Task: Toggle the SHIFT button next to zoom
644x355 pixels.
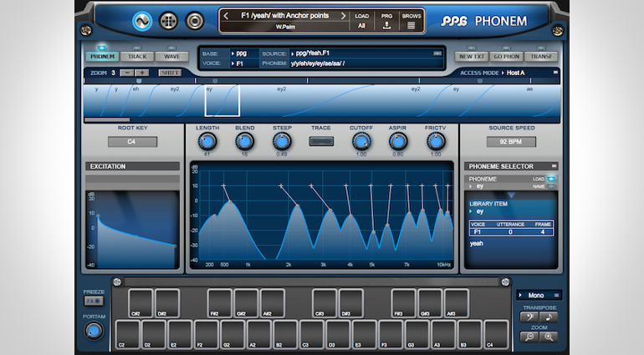Action: (x=170, y=73)
